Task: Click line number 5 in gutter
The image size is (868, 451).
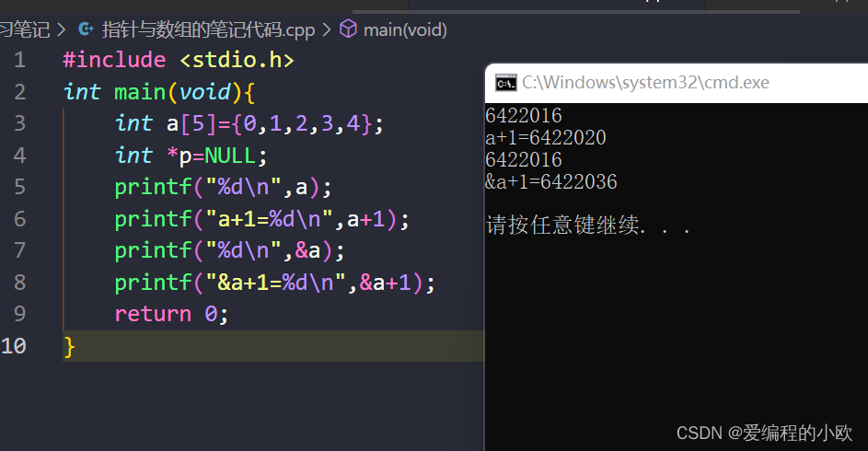Action: tap(20, 187)
